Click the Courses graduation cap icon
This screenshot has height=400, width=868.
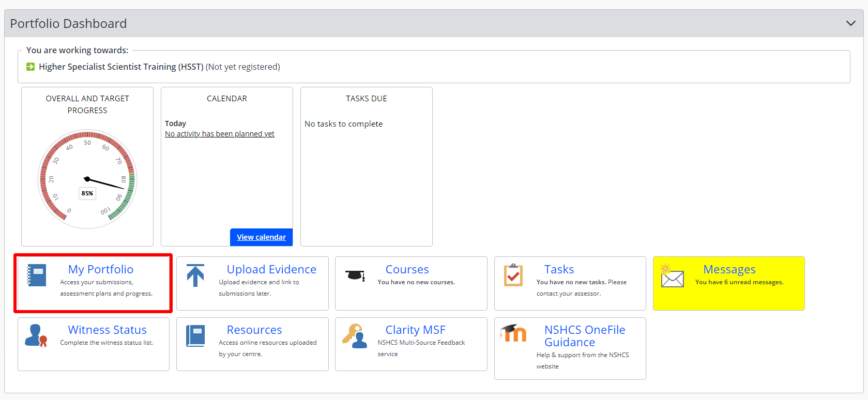click(355, 275)
